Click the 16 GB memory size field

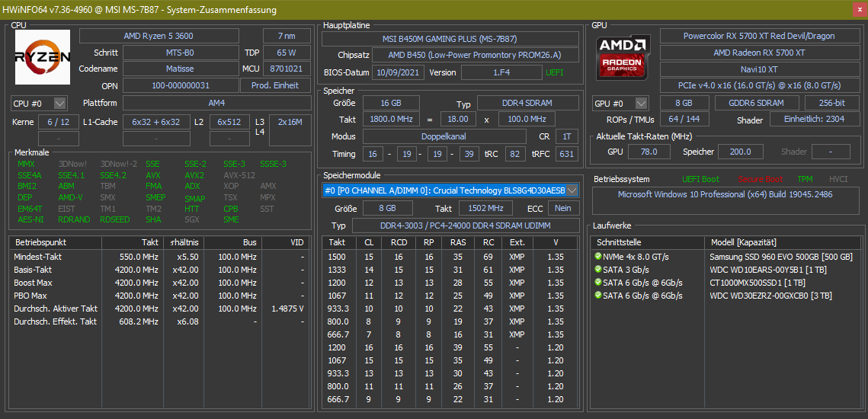click(x=391, y=103)
